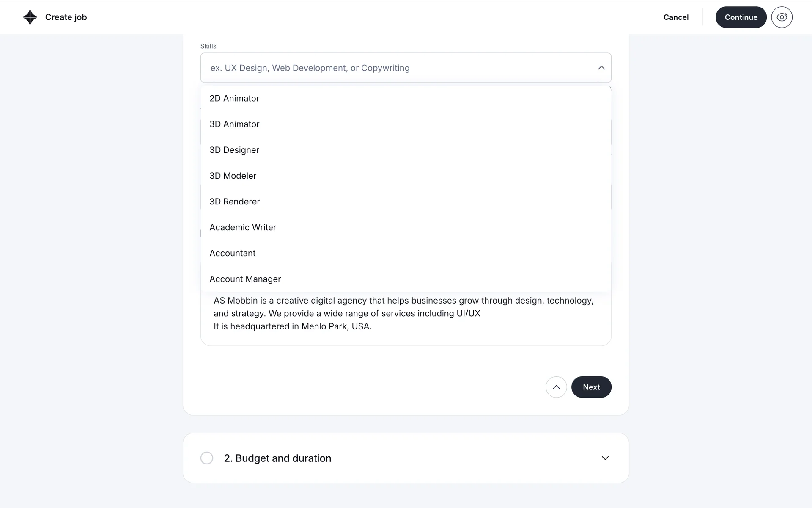Viewport: 812px width, 508px height.
Task: Collapse the Skills dropdown chevron
Action: (601, 68)
